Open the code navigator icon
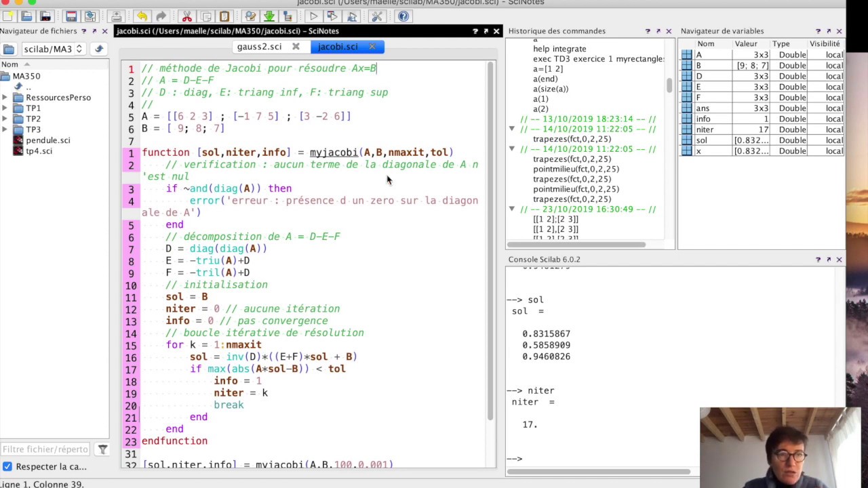 coord(288,16)
